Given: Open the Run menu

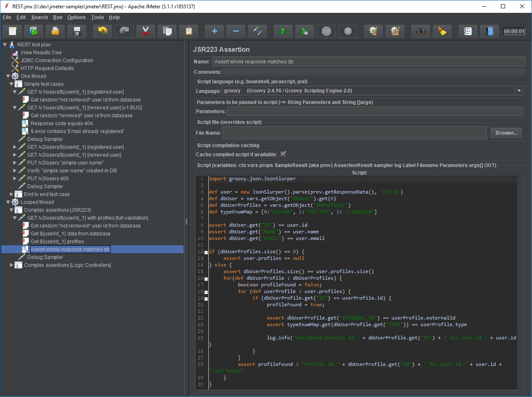Looking at the screenshot, I should 58,17.
